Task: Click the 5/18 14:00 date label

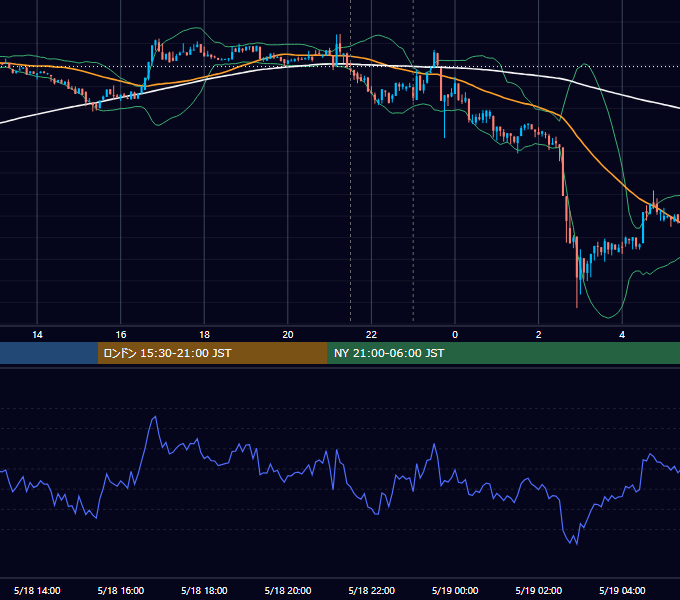Action: [37, 590]
